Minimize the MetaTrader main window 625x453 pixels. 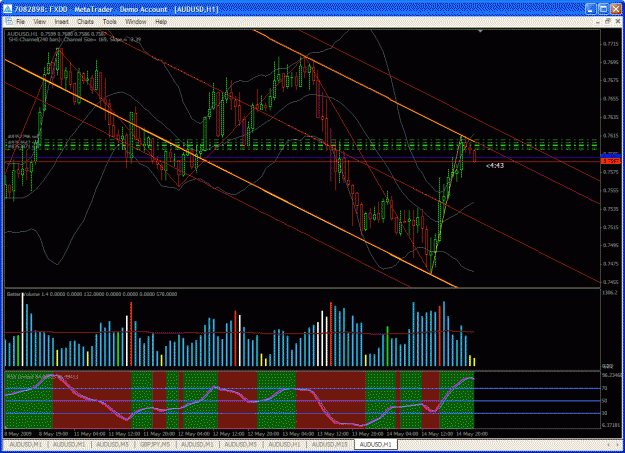591,9
